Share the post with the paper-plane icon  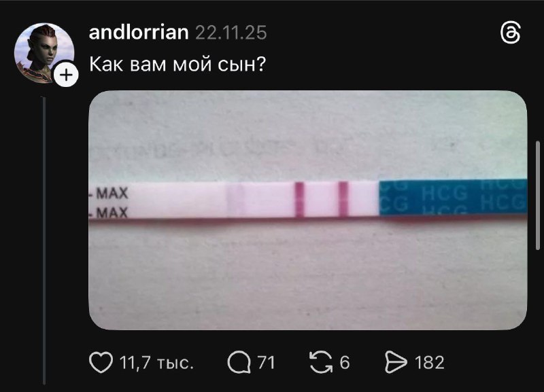396,362
